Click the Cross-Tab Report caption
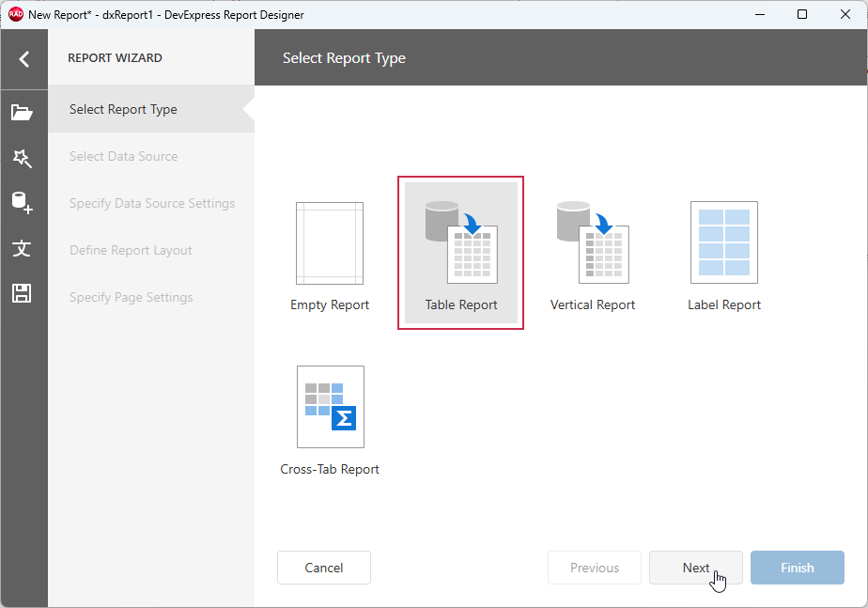The image size is (868, 608). click(330, 469)
